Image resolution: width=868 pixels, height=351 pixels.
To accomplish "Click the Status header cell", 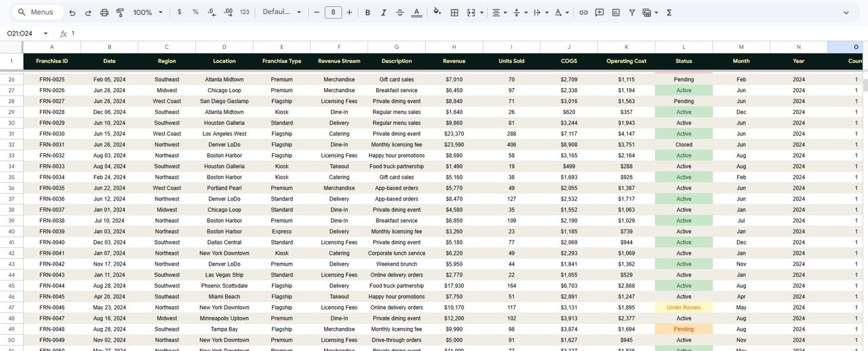I will point(684,61).
